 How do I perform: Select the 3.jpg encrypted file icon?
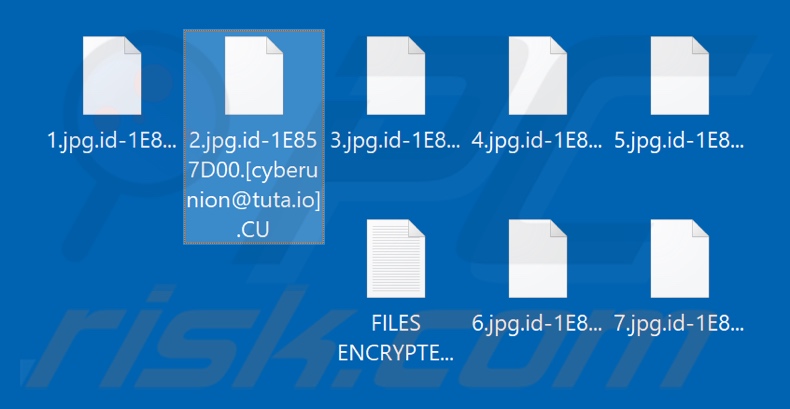(x=396, y=76)
